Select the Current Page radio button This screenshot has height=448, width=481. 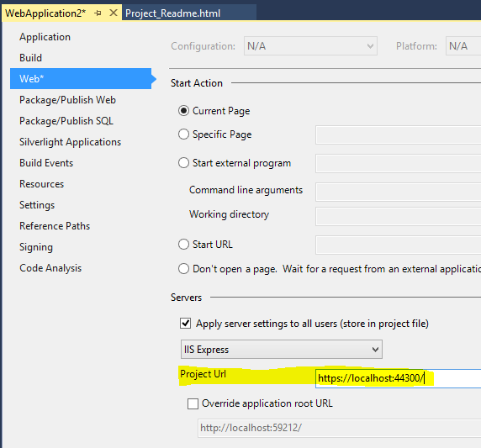183,111
